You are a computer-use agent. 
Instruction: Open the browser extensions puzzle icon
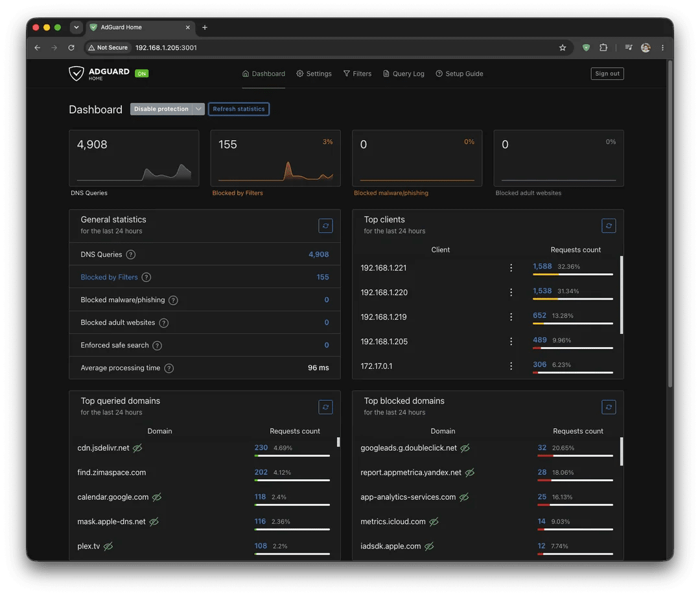point(603,48)
